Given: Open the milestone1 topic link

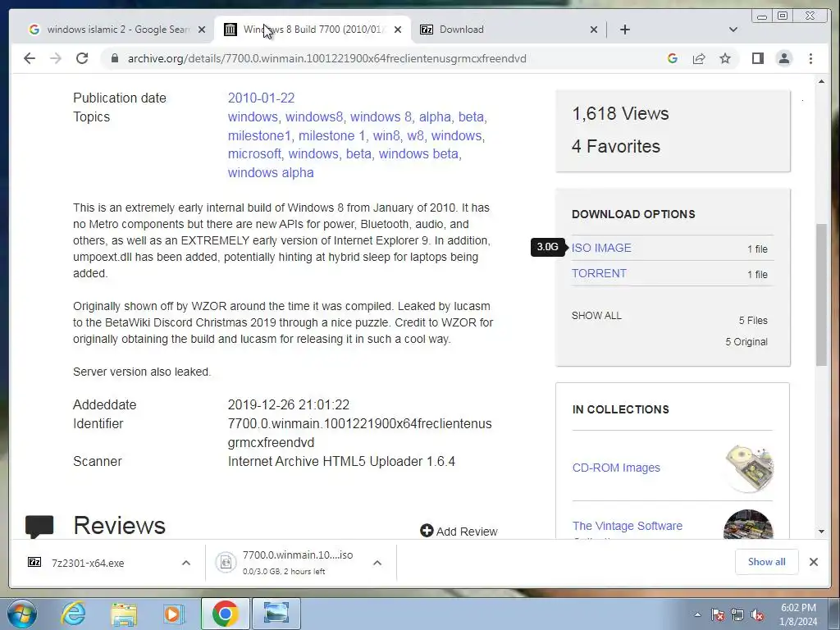Looking at the screenshot, I should click(259, 135).
